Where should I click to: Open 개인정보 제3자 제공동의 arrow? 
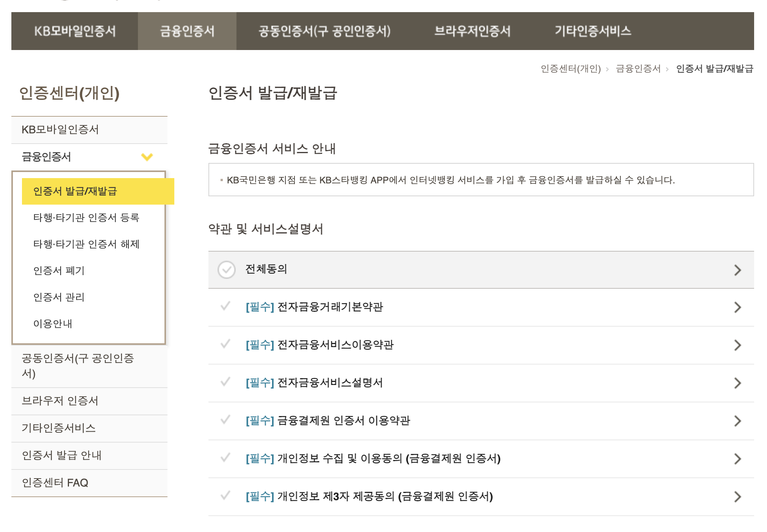coord(737,496)
